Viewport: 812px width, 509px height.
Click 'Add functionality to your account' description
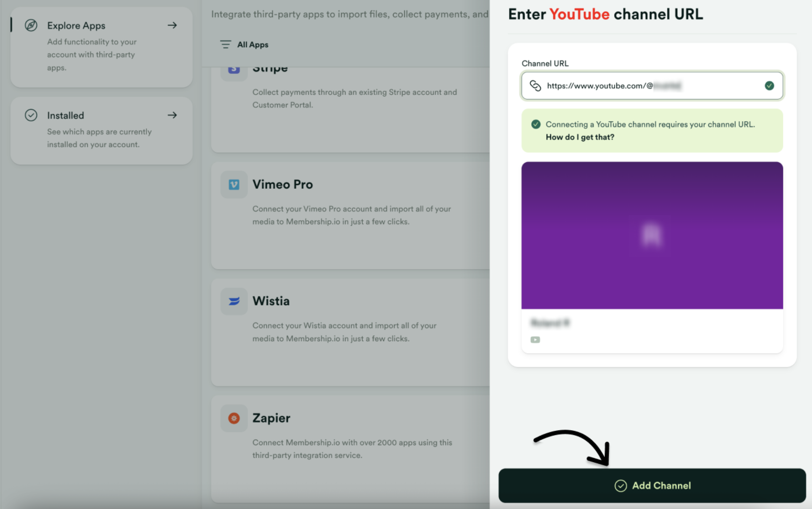(x=92, y=54)
